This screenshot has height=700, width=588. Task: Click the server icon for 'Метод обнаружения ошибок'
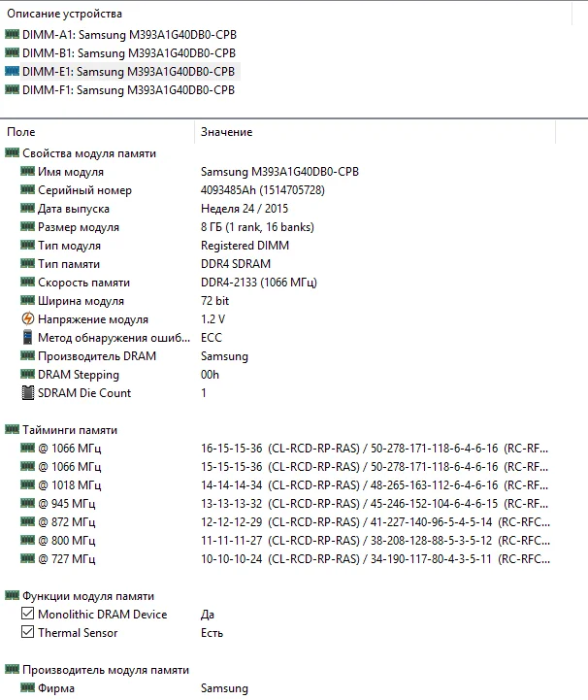tap(28, 338)
